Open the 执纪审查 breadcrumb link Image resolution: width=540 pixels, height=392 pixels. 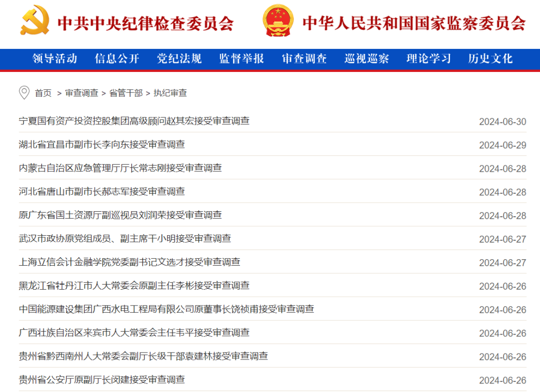pos(170,93)
